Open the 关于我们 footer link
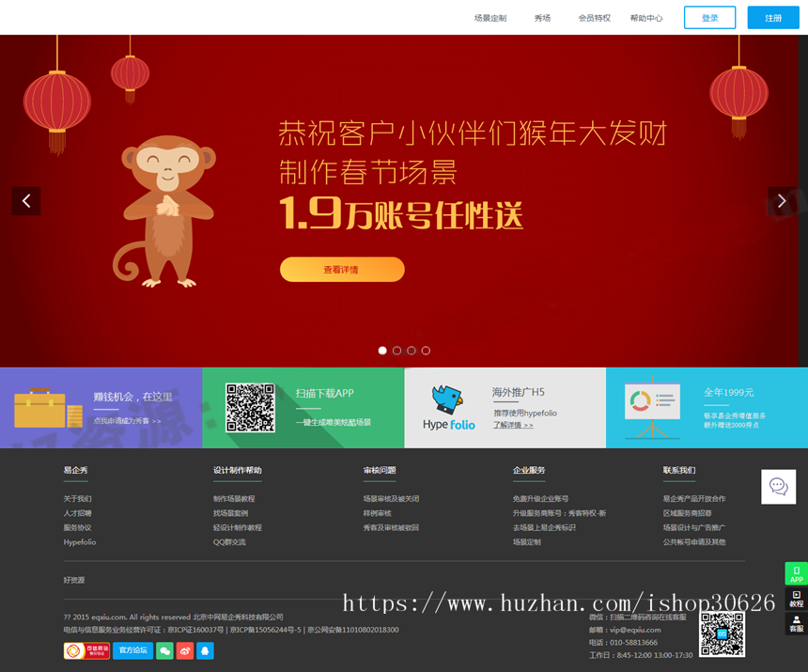Image resolution: width=808 pixels, height=672 pixels. pyautogui.click(x=79, y=500)
